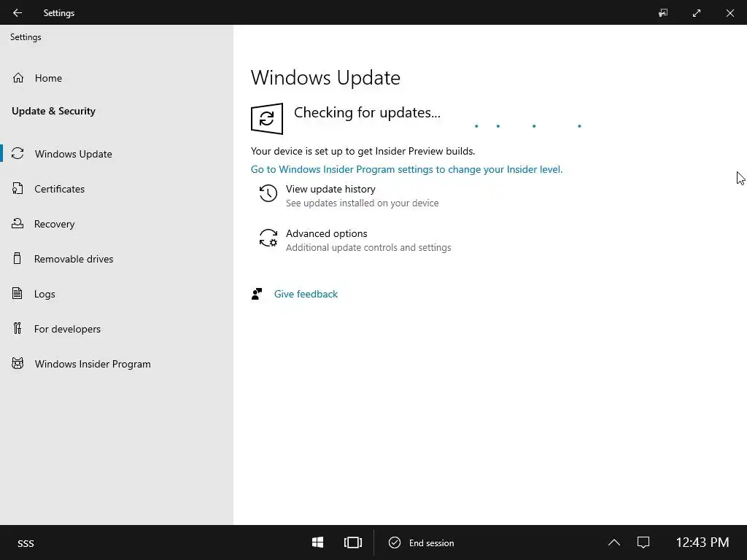Open Windows Insider Program settings link
The image size is (747, 560).
point(406,169)
